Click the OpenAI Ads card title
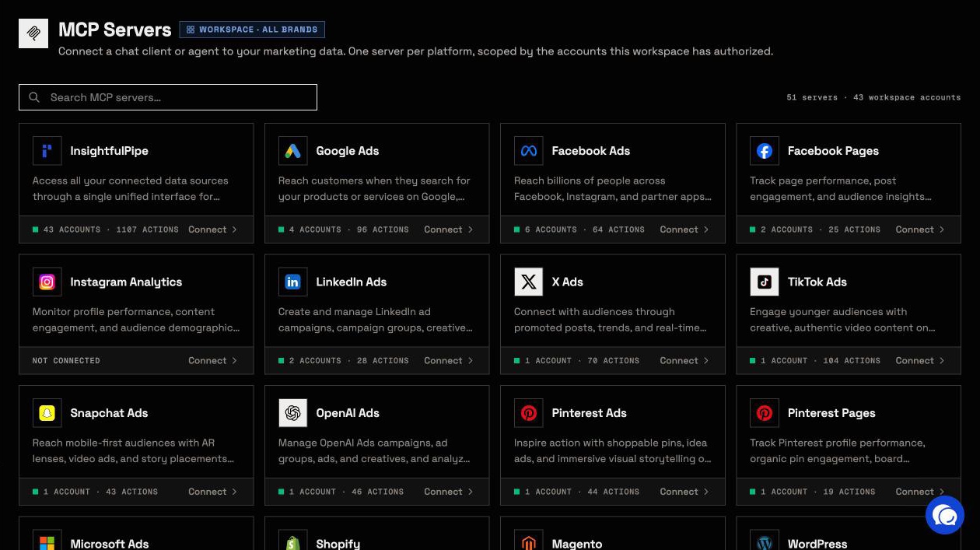Image resolution: width=980 pixels, height=550 pixels. [347, 413]
